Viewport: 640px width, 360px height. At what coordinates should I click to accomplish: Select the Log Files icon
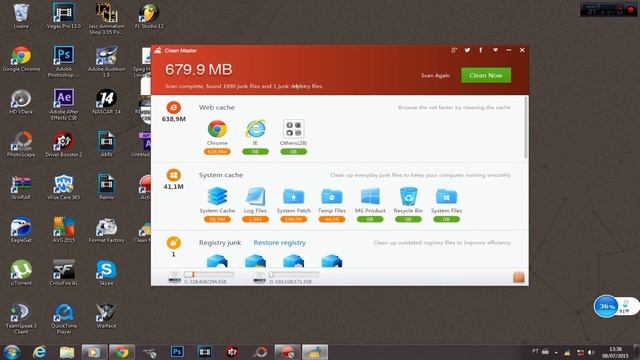pyautogui.click(x=255, y=196)
